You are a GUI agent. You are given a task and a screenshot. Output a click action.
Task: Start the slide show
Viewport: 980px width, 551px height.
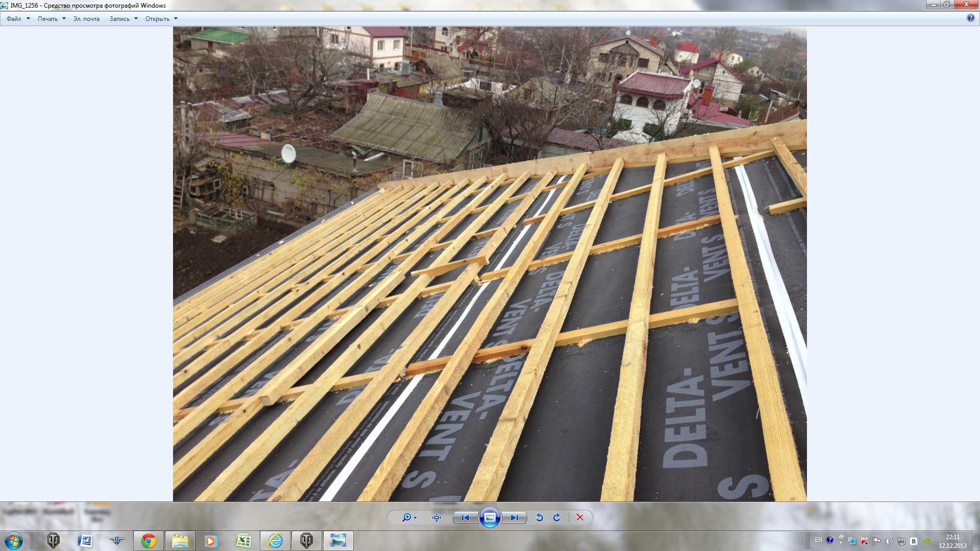click(x=489, y=517)
